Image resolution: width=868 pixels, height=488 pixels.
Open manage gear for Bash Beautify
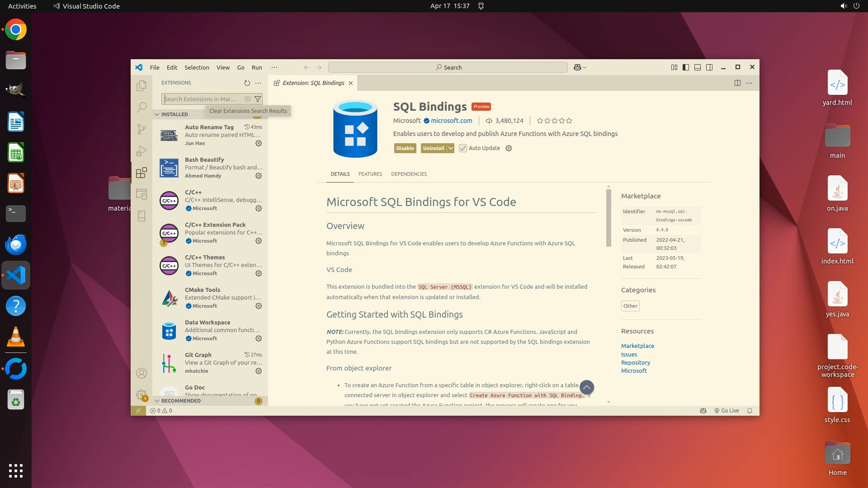pos(259,176)
